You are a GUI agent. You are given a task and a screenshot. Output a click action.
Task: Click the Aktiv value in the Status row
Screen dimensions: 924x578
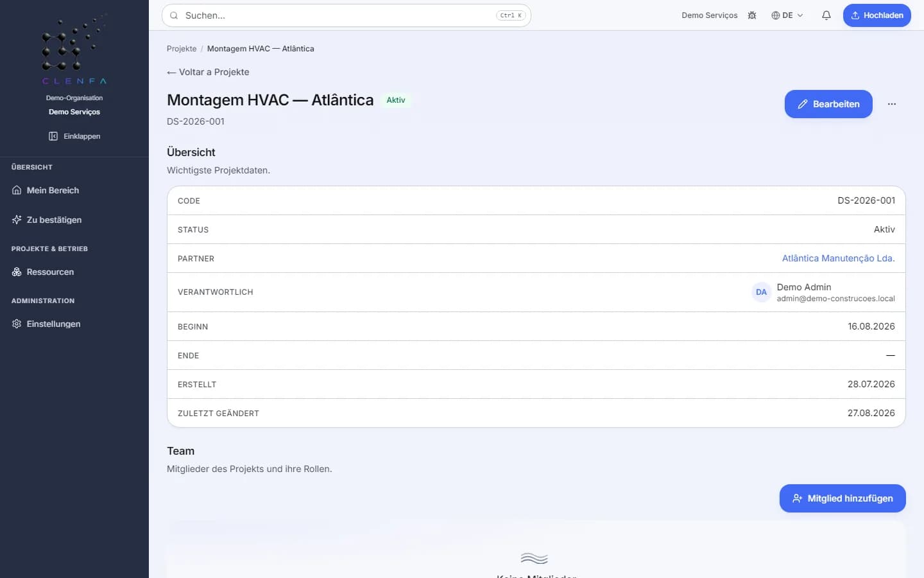[x=884, y=229]
